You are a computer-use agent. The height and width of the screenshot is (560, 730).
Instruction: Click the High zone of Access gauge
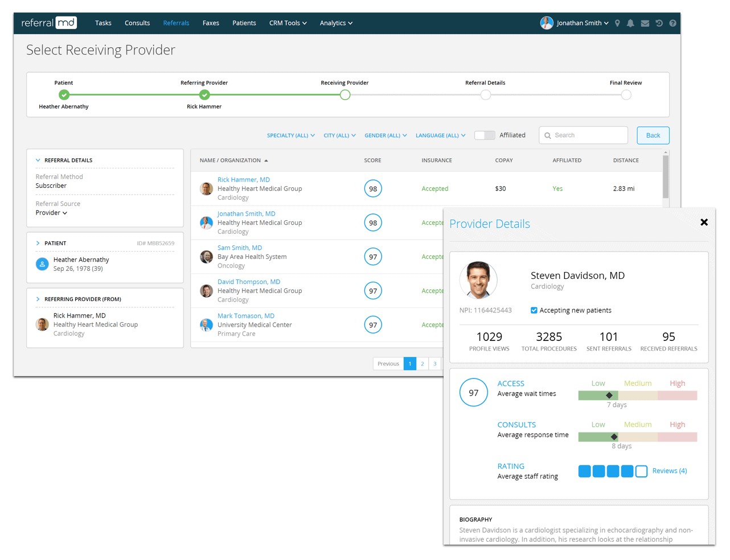pyautogui.click(x=678, y=396)
